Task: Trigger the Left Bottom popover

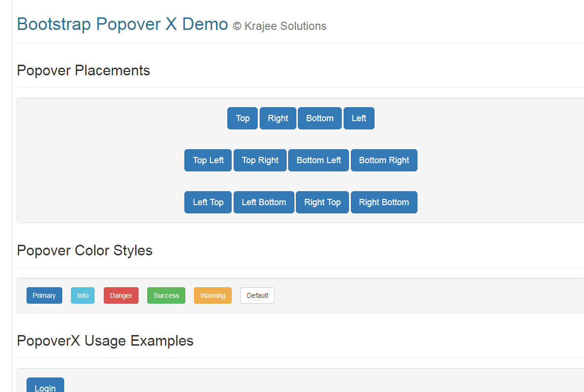Action: pos(264,202)
